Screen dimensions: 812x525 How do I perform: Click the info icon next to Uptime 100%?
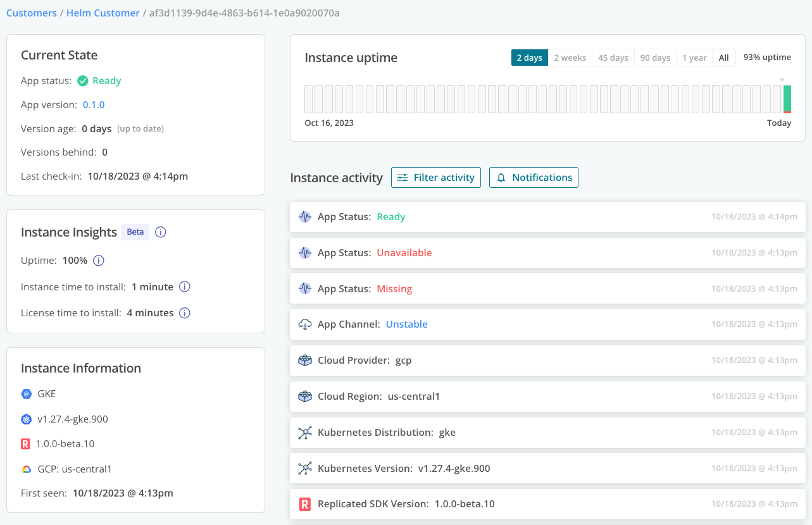click(x=99, y=260)
